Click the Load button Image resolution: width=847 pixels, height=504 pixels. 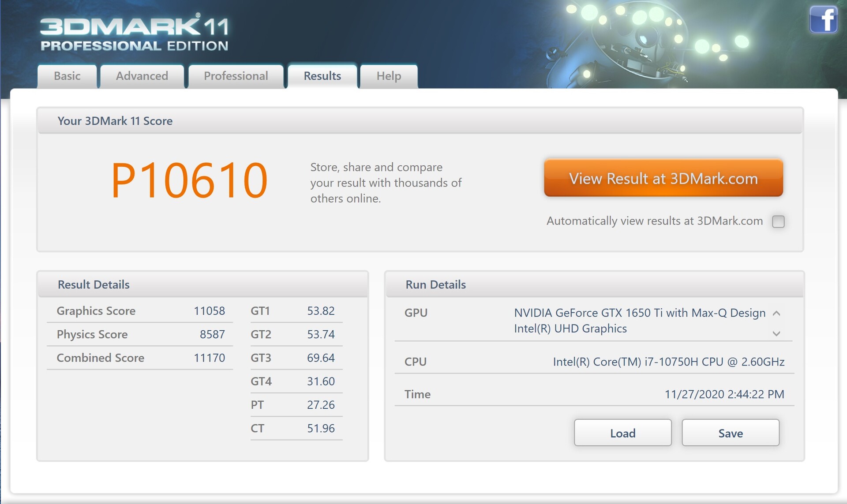pyautogui.click(x=622, y=433)
